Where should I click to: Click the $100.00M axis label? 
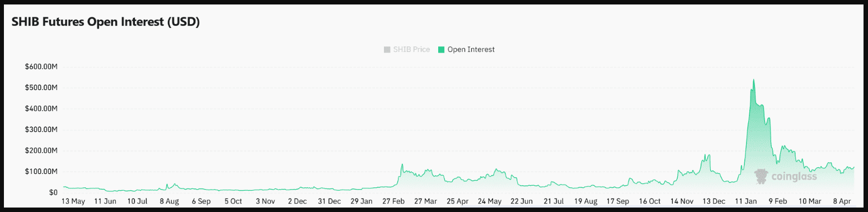(41, 171)
